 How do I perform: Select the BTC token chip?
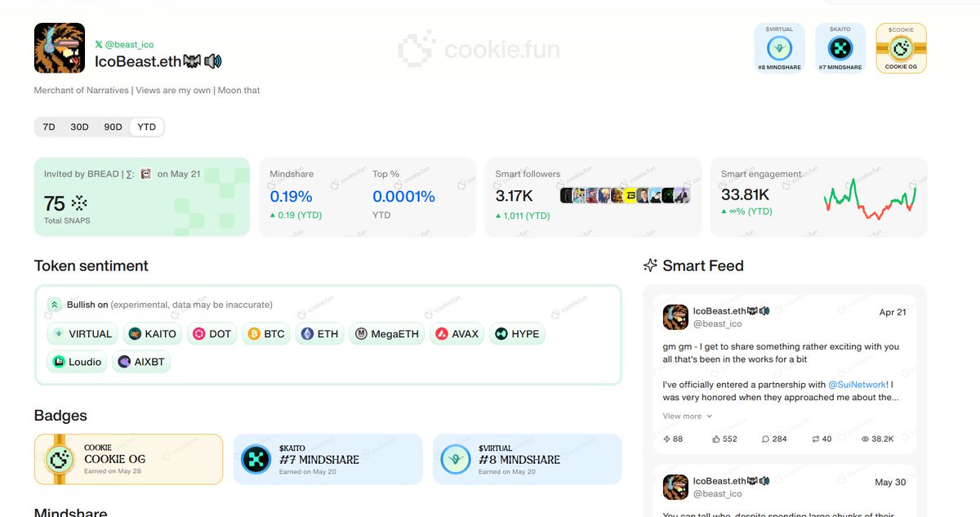click(265, 334)
